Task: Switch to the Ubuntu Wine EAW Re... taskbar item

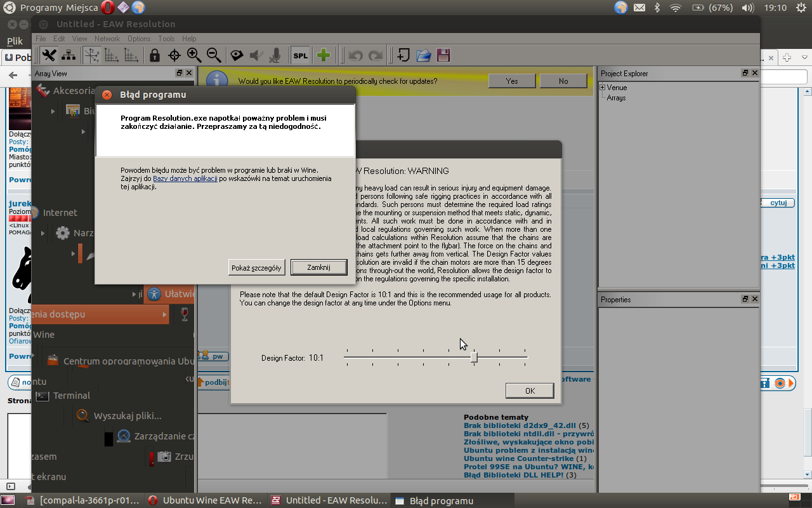Action: click(x=206, y=500)
